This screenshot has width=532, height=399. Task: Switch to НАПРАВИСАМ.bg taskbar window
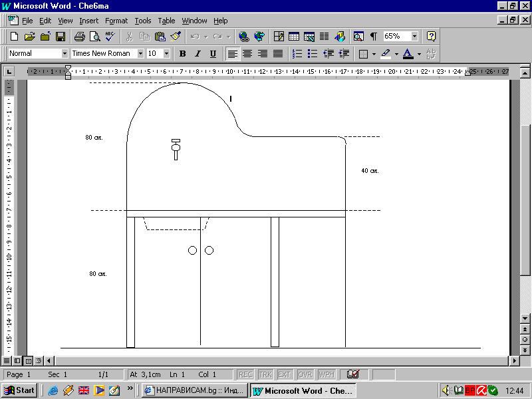(194, 390)
